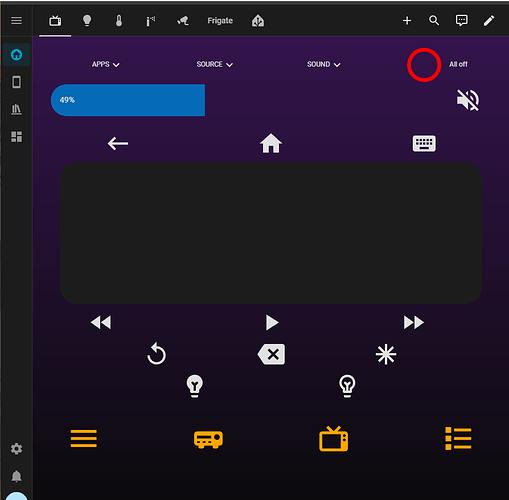Screen dimensions: 509x500
Task: Toggle the mute speaker icon
Action: [468, 100]
